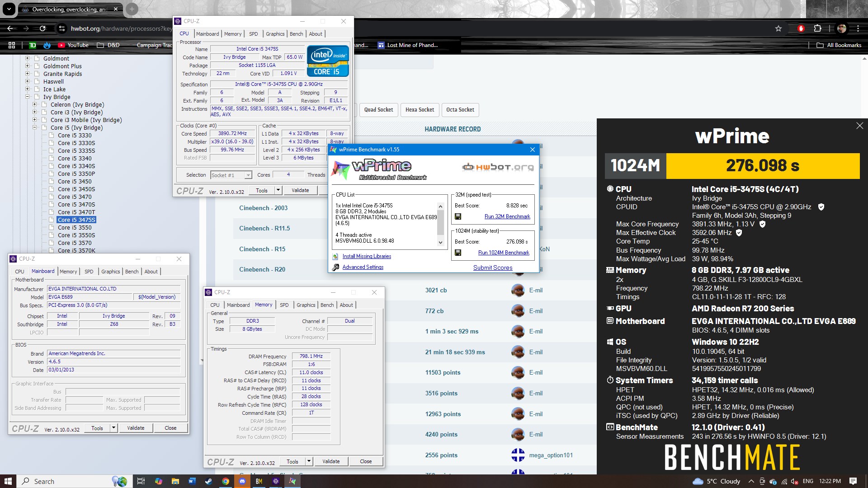Expand the Haswell tree node
868x488 pixels.
click(27, 81)
